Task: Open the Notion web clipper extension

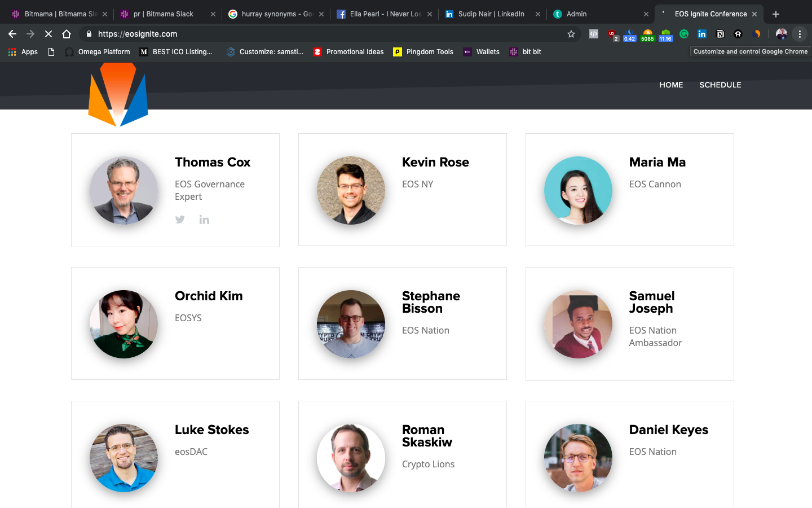Action: (720, 34)
